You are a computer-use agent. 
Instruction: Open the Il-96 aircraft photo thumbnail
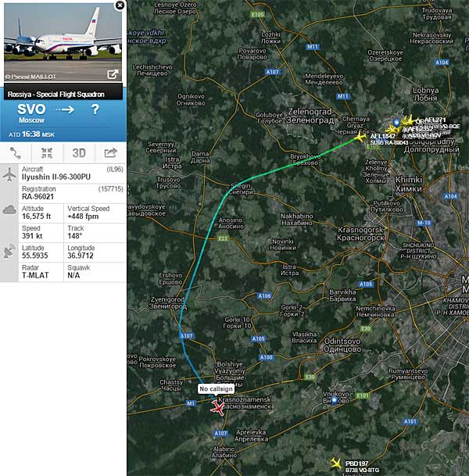coord(63,42)
